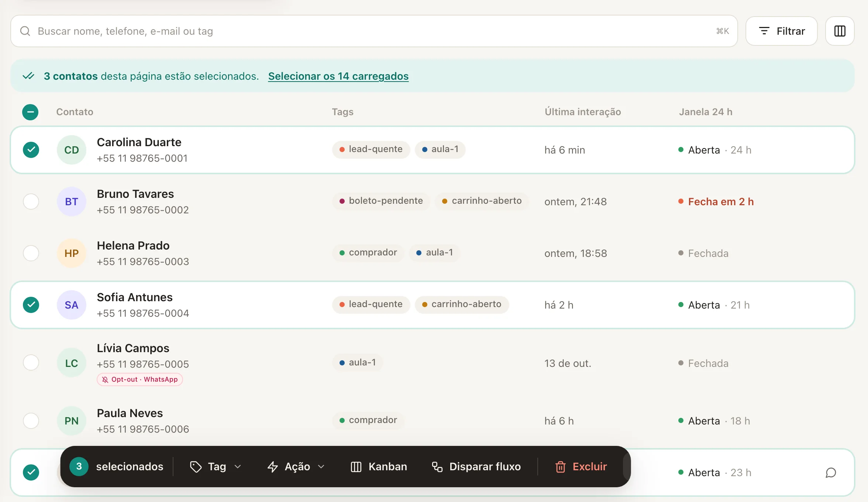
Task: Click the Excluir delete button
Action: (581, 467)
